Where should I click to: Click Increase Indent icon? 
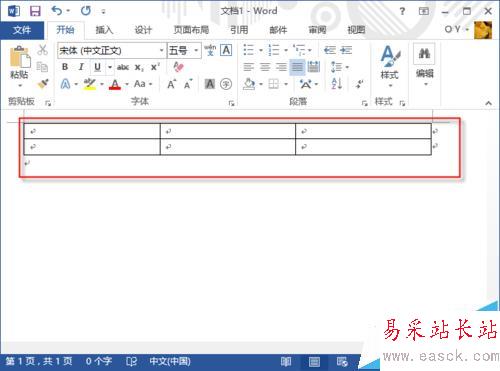pyautogui.click(x=346, y=50)
